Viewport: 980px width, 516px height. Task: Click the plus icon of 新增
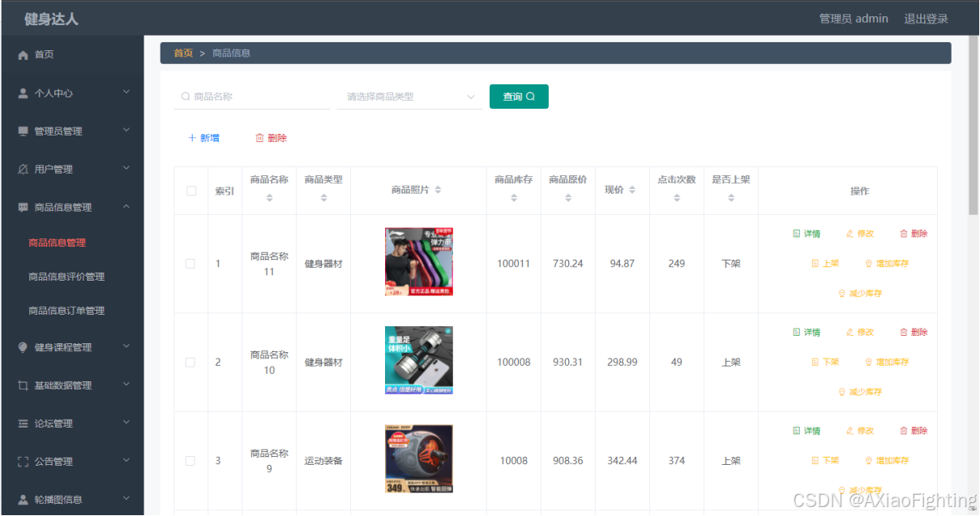point(192,138)
